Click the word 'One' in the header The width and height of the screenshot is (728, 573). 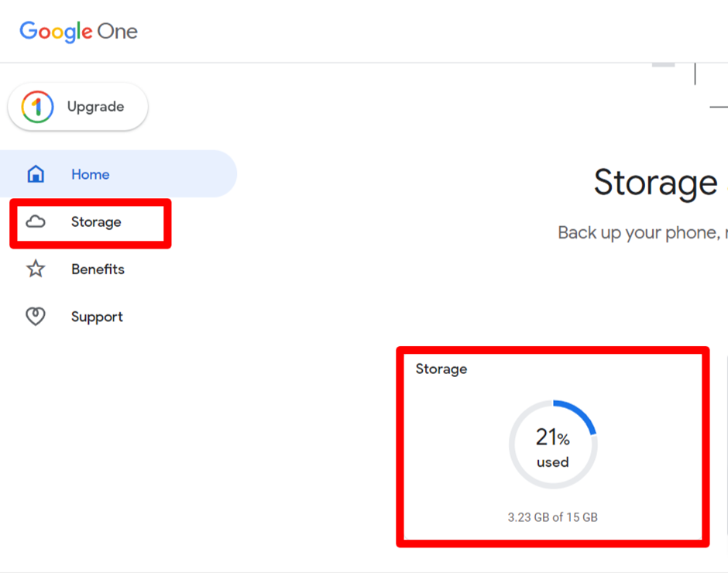click(117, 31)
